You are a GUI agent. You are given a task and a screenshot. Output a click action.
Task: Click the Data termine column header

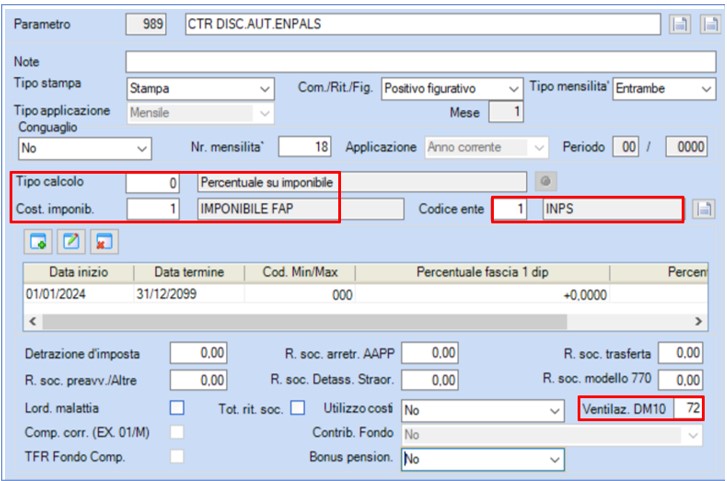(189, 272)
